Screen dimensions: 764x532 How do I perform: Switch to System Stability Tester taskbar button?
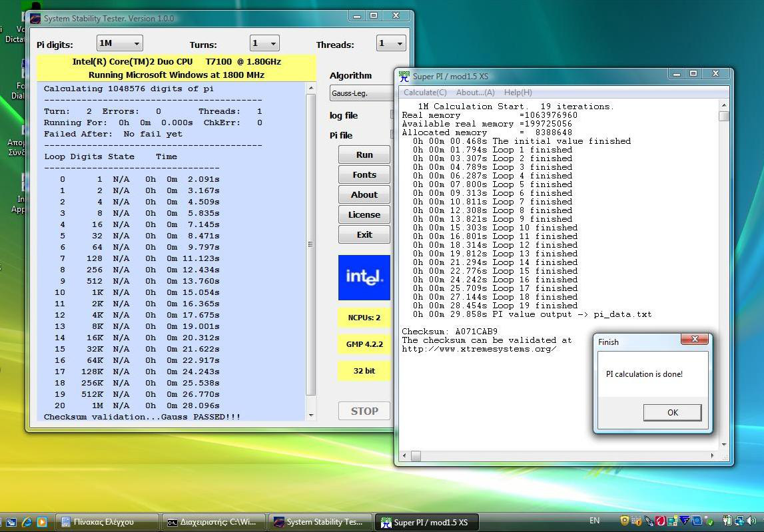(x=320, y=522)
